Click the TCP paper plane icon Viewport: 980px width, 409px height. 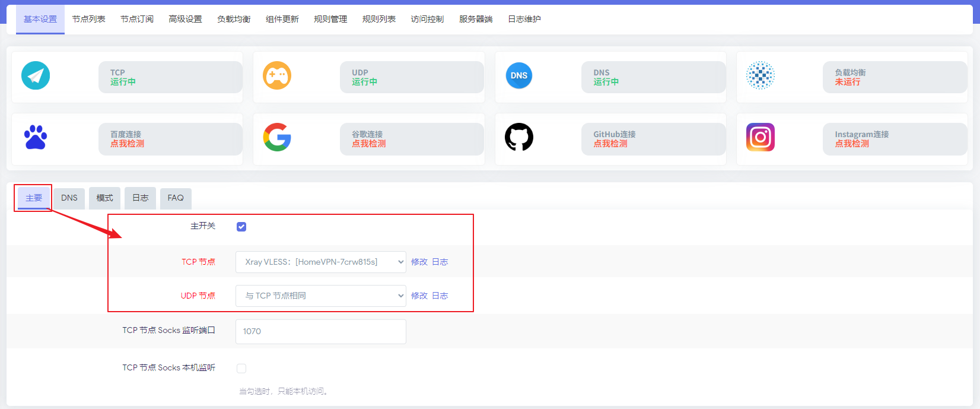point(36,76)
